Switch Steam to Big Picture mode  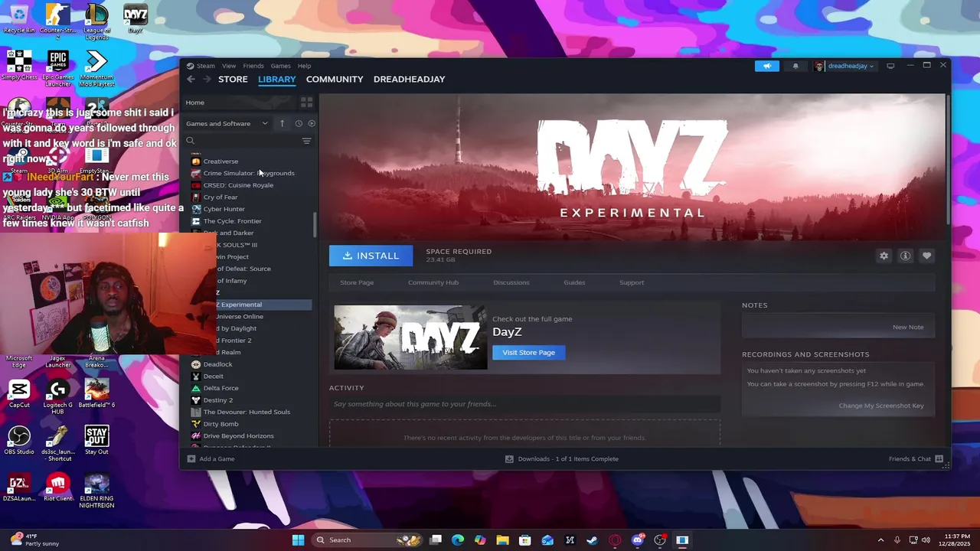(890, 66)
